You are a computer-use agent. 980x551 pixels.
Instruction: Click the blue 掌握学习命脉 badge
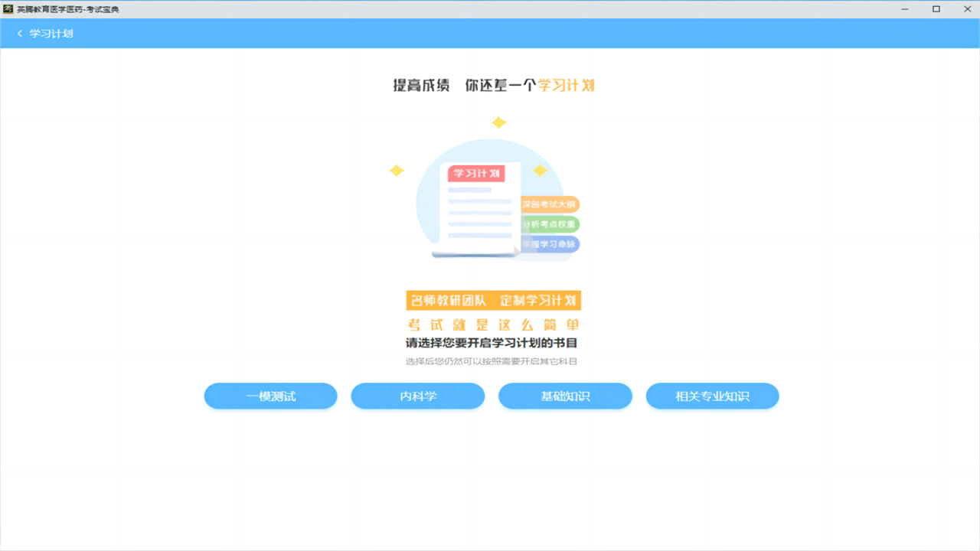pos(548,244)
